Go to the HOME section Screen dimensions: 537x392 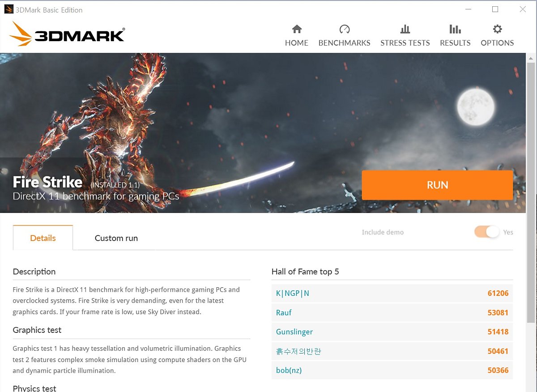(297, 36)
